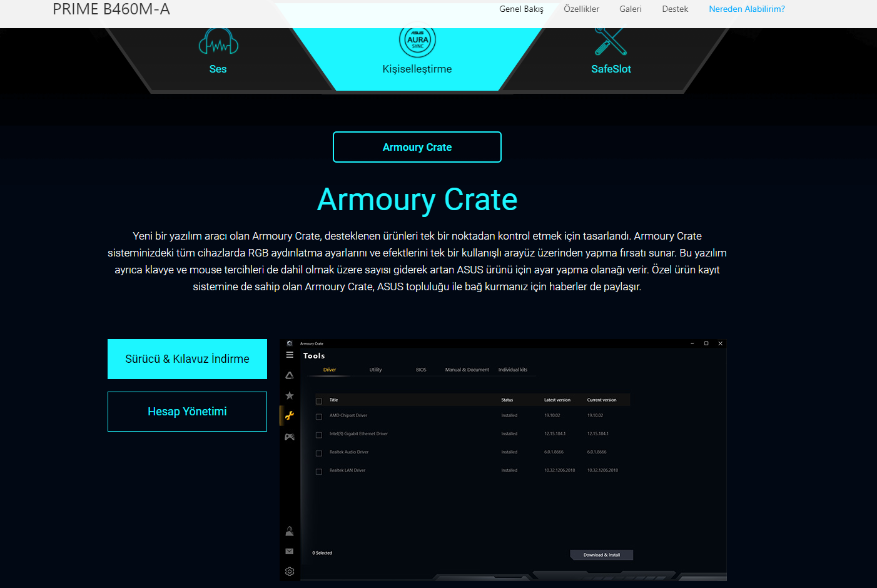Select the wrench Tools icon in sidebar
877x588 pixels.
coord(290,415)
